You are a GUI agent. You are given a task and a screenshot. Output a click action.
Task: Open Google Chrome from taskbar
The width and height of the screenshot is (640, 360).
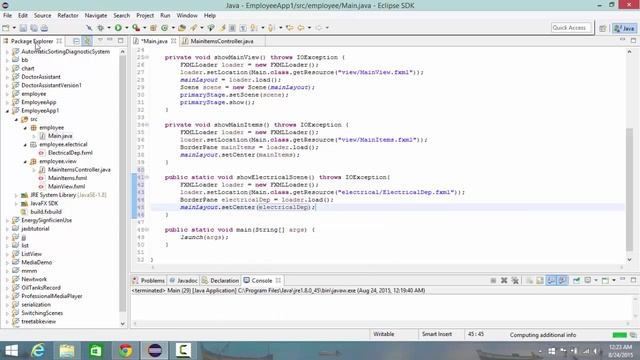(126, 351)
